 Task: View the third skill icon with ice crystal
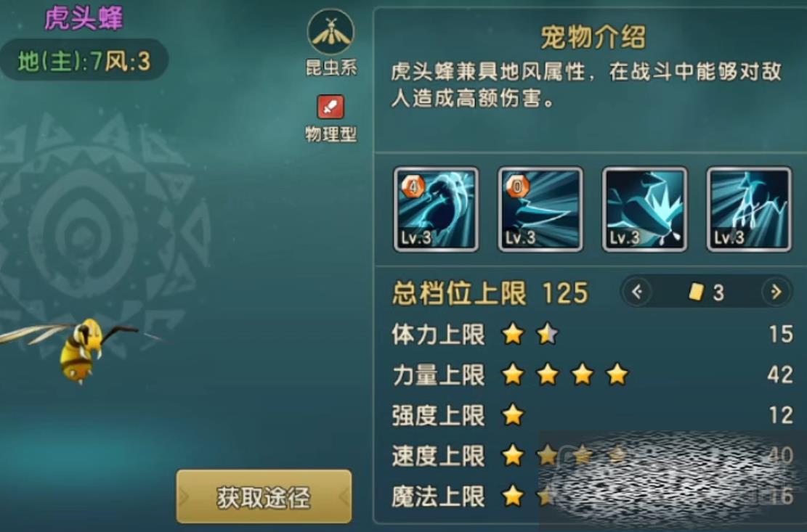644,209
